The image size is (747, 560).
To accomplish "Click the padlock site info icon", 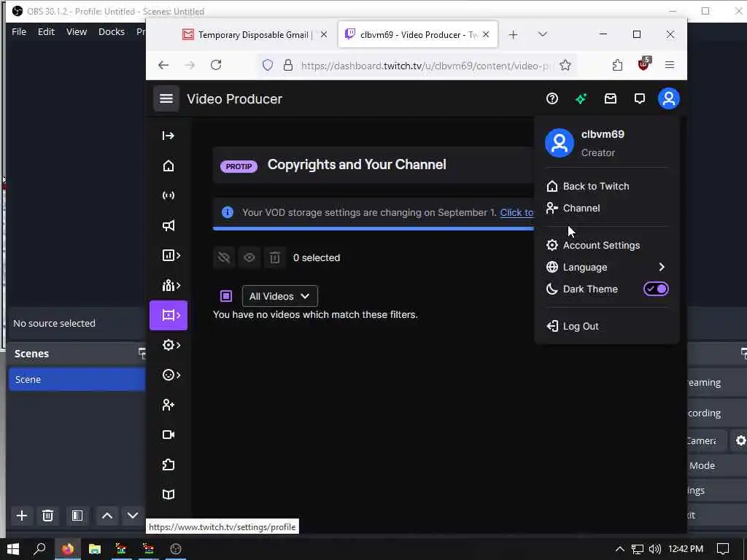I will pyautogui.click(x=287, y=65).
